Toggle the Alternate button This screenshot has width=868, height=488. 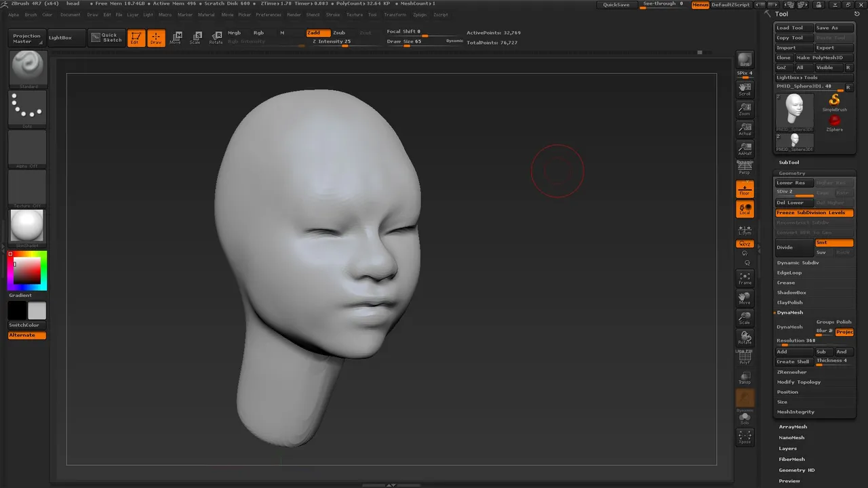(27, 335)
